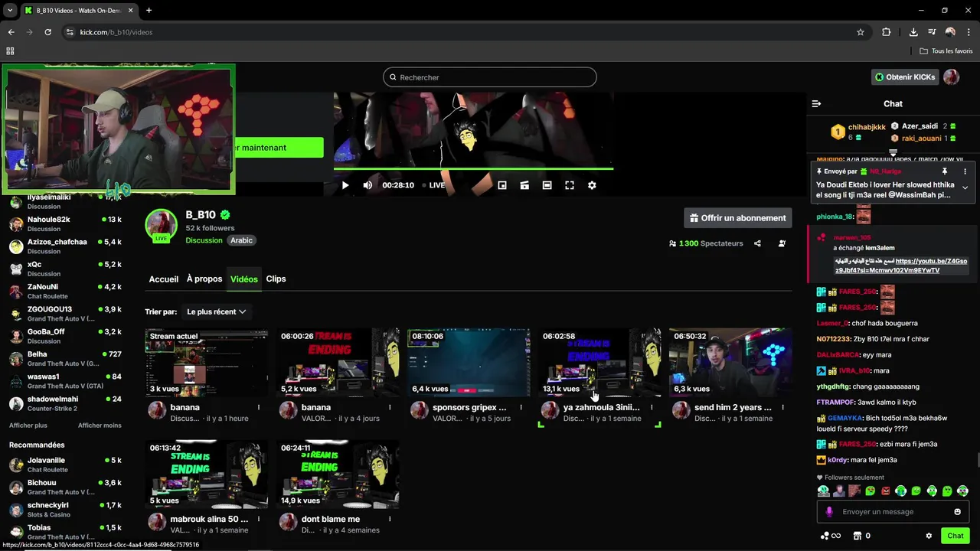980x551 pixels.
Task: Open Bichouu recommended channel
Action: (x=65, y=487)
